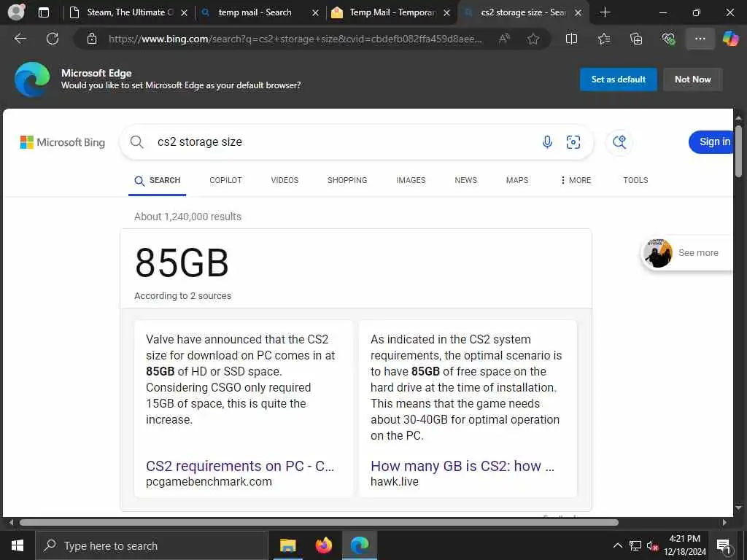Image resolution: width=747 pixels, height=560 pixels.
Task: Click the Sign in button
Action: pos(712,142)
